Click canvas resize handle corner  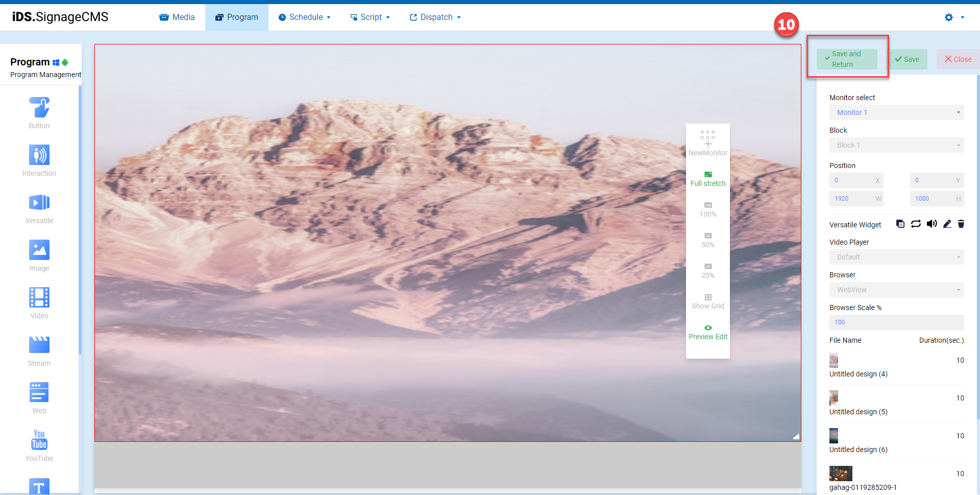796,436
